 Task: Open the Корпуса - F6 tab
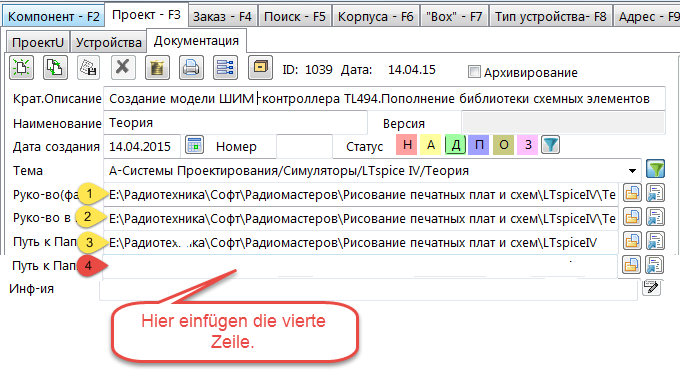tap(376, 16)
